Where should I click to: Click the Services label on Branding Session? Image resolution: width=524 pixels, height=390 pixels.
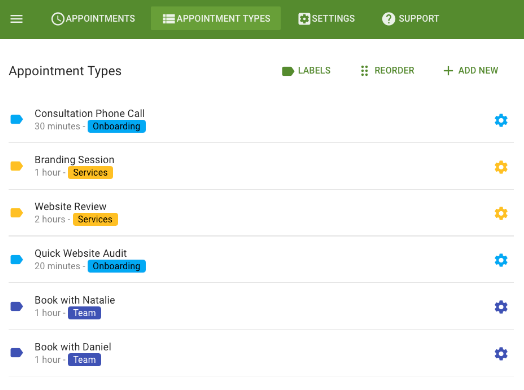pos(91,173)
